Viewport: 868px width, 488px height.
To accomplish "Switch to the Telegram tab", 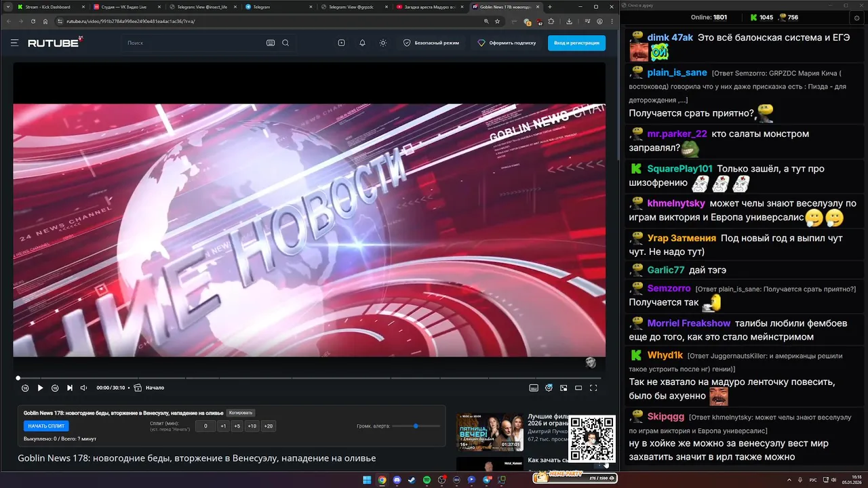I will point(278,7).
